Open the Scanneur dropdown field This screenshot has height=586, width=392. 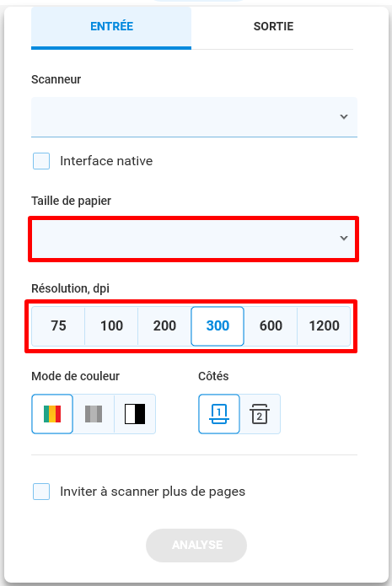click(195, 117)
